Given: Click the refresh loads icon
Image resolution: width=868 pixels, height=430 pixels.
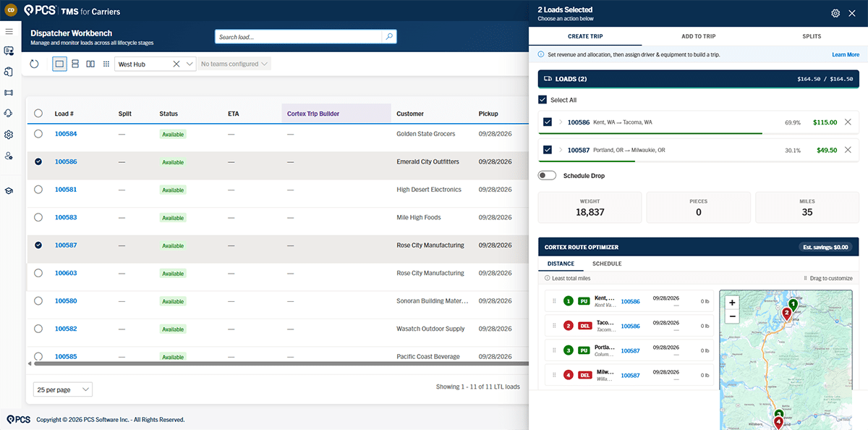Looking at the screenshot, I should pos(34,64).
